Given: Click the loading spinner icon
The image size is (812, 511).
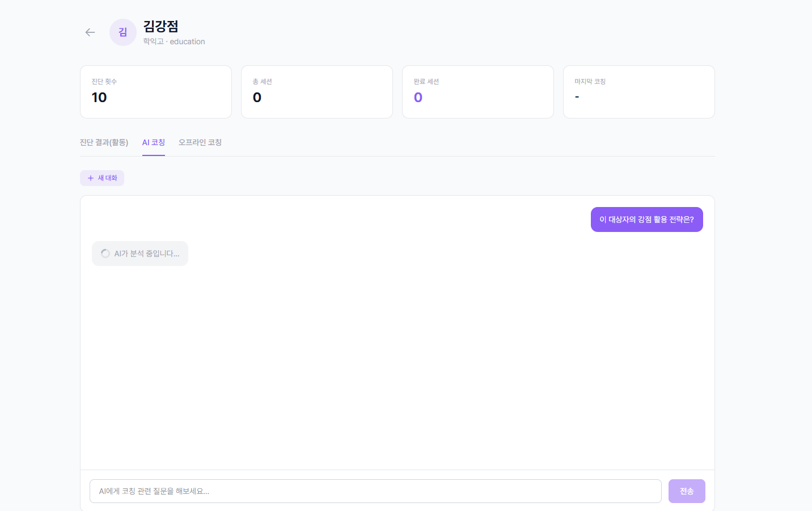Looking at the screenshot, I should [105, 254].
